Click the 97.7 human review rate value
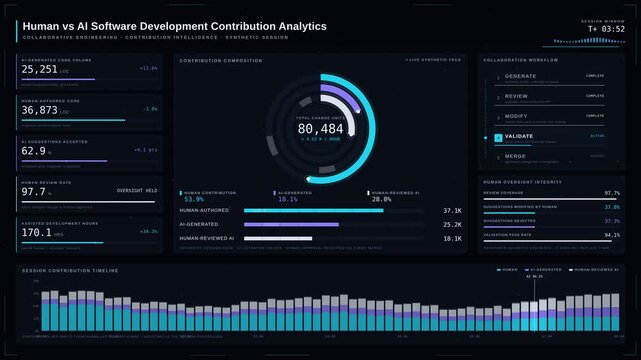 pyautogui.click(x=34, y=192)
